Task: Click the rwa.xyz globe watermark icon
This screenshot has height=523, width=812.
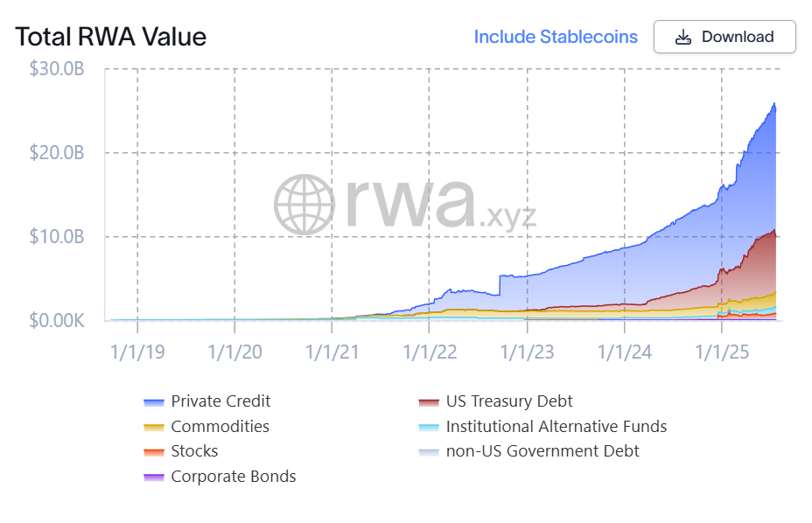Action: pos(304,205)
